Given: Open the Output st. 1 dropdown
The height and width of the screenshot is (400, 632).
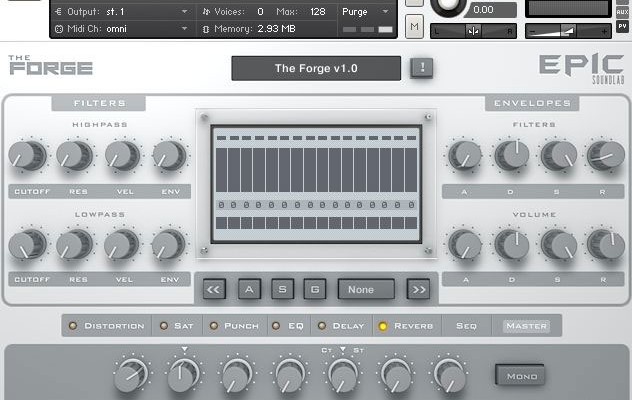Looking at the screenshot, I should click(121, 11).
